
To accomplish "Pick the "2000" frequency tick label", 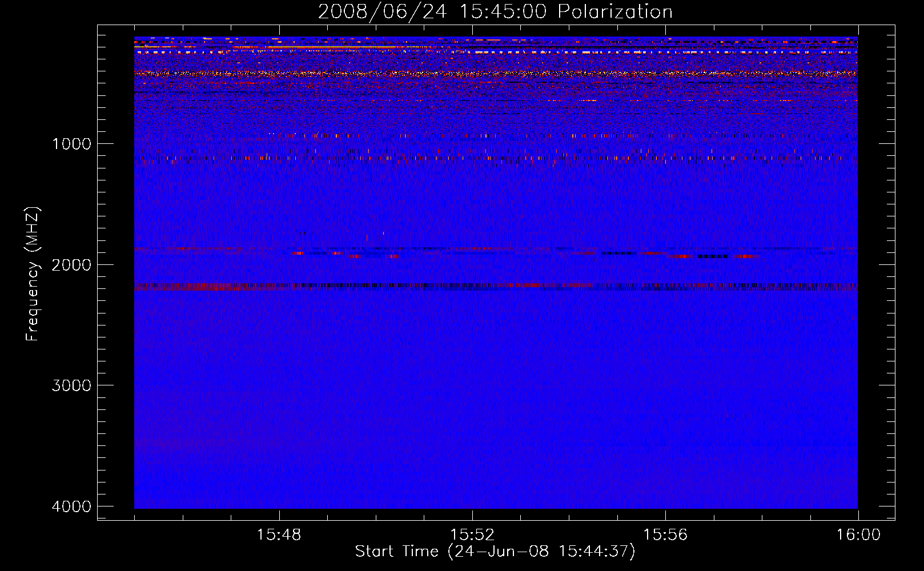I will 71,264.
